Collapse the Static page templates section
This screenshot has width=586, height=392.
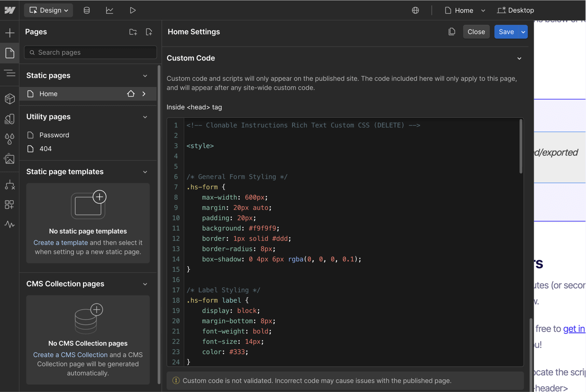coord(145,172)
